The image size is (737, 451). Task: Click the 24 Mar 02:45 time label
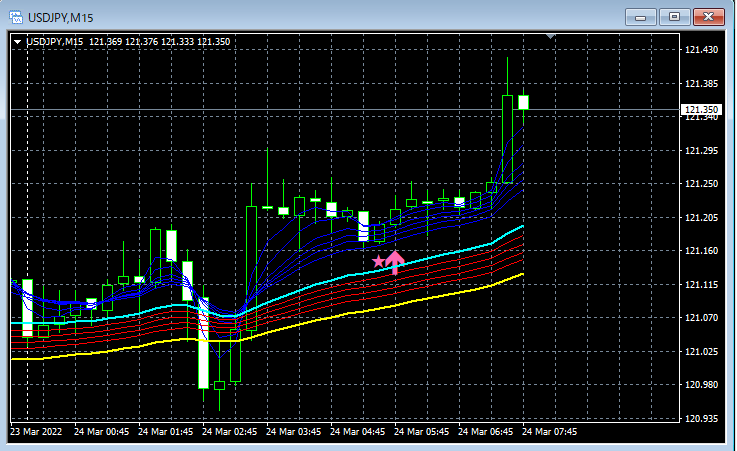point(229,431)
